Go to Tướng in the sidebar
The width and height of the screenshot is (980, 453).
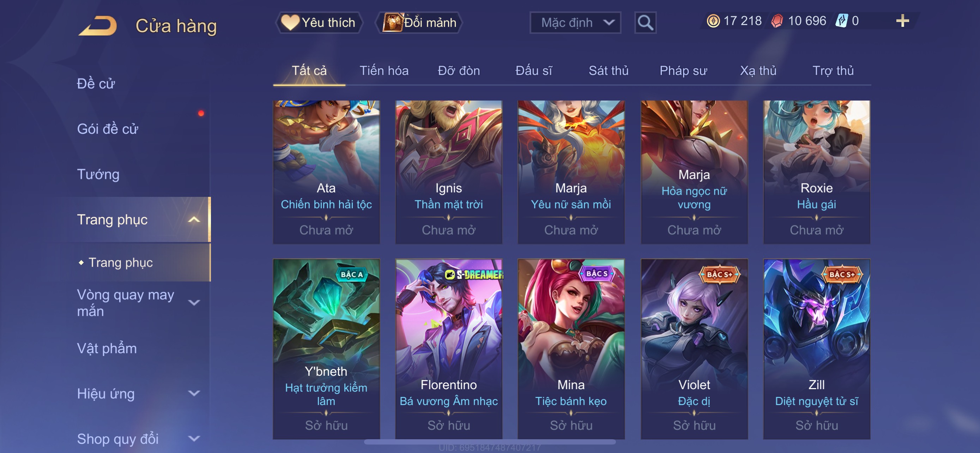pyautogui.click(x=98, y=174)
